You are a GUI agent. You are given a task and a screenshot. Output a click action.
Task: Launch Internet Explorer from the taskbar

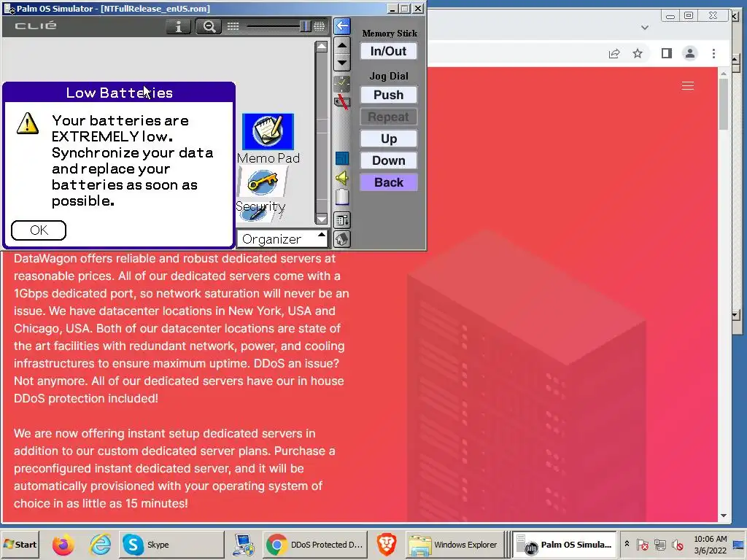(x=100, y=544)
